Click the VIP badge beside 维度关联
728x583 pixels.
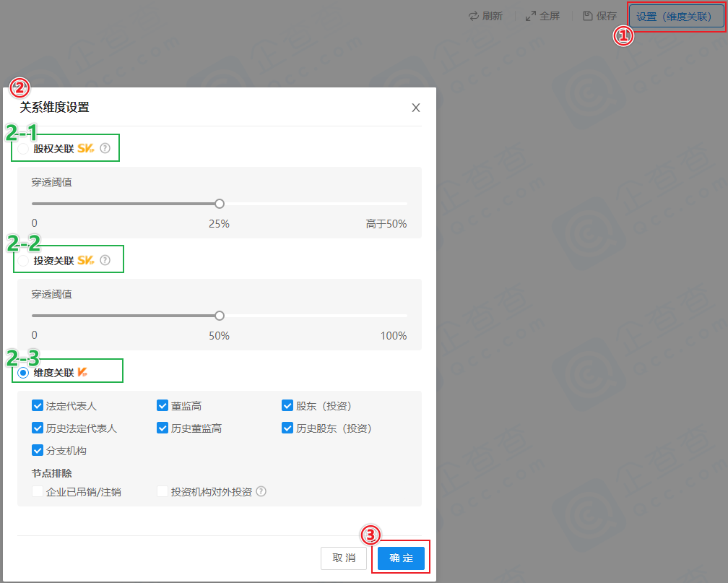click(83, 373)
